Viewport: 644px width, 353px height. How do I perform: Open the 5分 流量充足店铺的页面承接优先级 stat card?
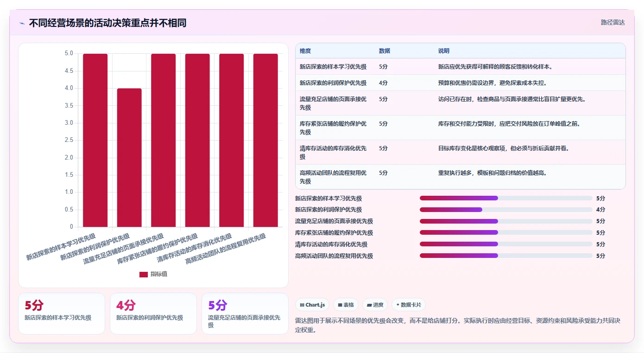pyautogui.click(x=245, y=314)
